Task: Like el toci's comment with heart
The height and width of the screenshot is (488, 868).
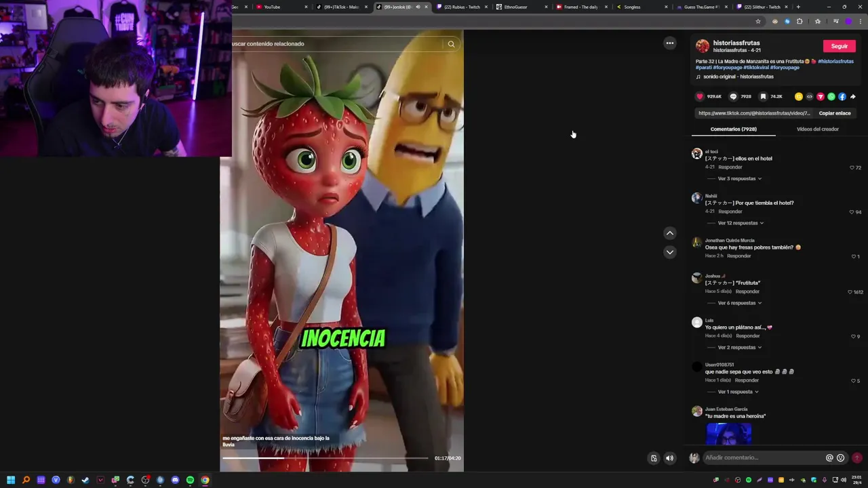Action: 852,167
